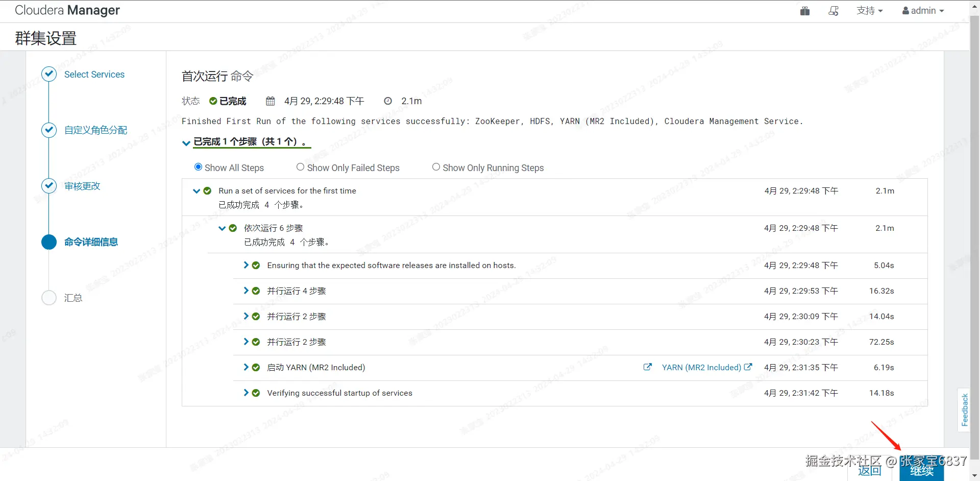Image resolution: width=980 pixels, height=481 pixels.
Task: Click the '4月 29, 2:30:09 下午' timestamp
Action: [801, 317]
